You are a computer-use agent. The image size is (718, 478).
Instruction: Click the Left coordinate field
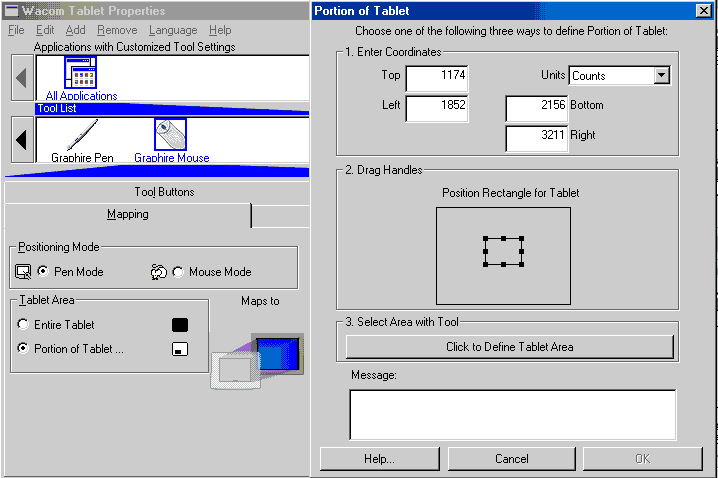coord(437,109)
